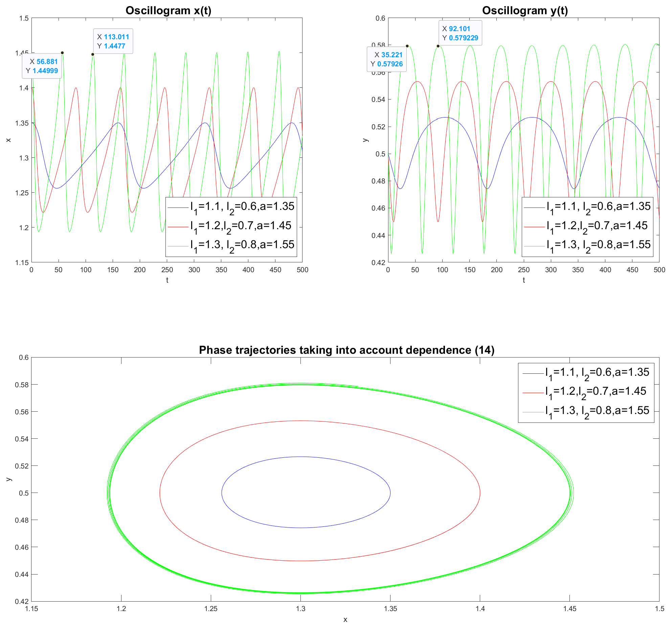Click the 0.5 tick label on the phase plot y-axis
Screen dimensions: 672x629
24,493
